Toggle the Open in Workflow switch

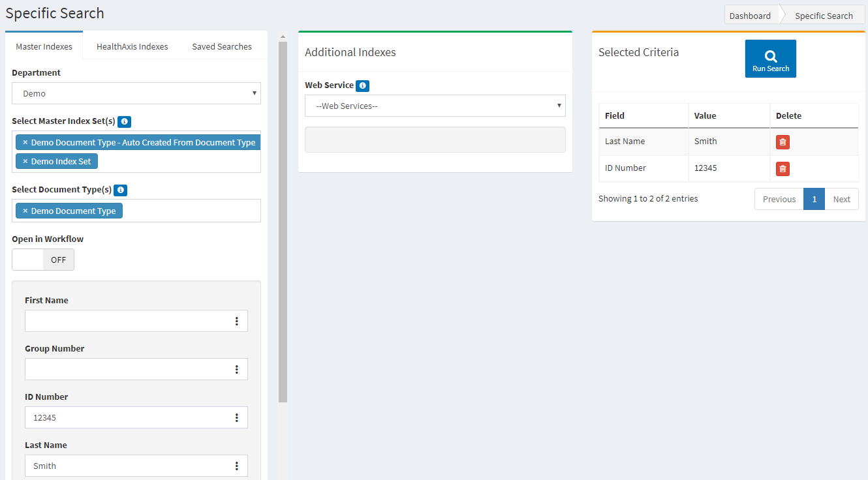(43, 260)
